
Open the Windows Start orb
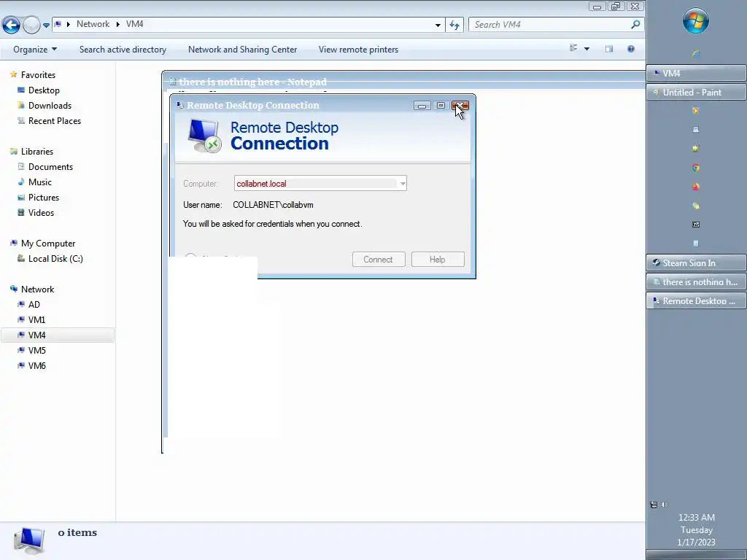(695, 21)
